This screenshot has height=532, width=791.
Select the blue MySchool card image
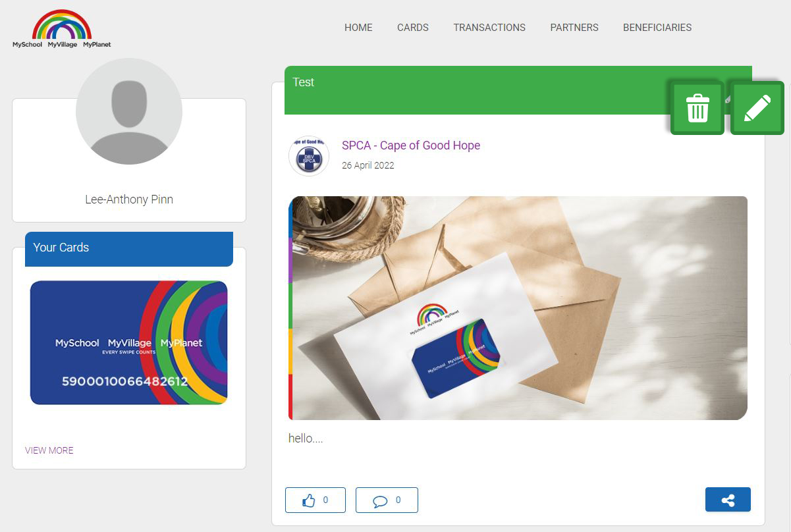click(129, 342)
